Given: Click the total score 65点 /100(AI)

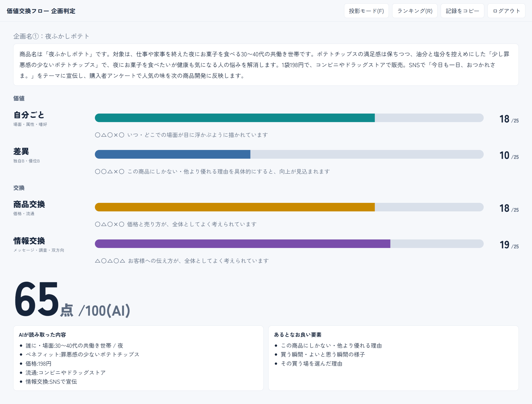Looking at the screenshot, I should tap(72, 300).
